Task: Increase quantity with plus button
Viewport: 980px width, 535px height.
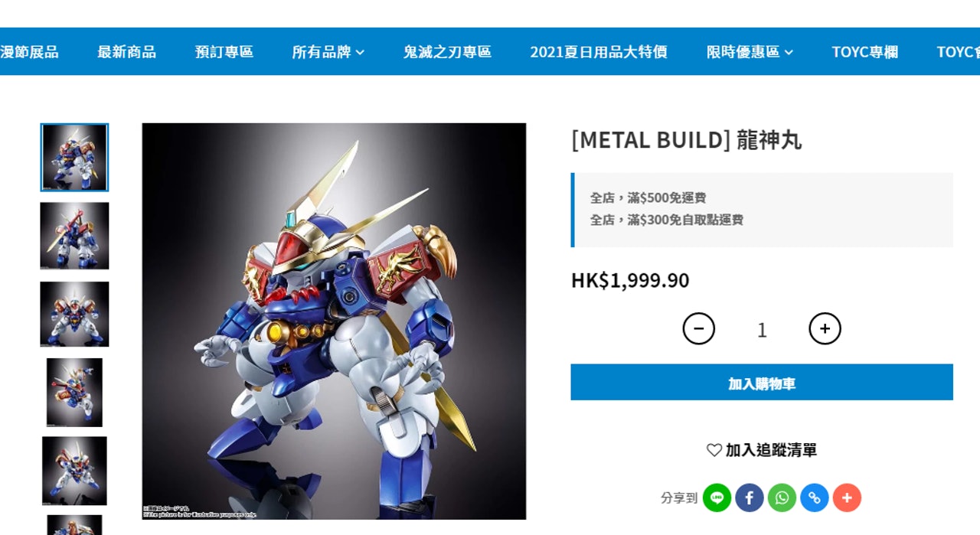Action: (x=825, y=328)
